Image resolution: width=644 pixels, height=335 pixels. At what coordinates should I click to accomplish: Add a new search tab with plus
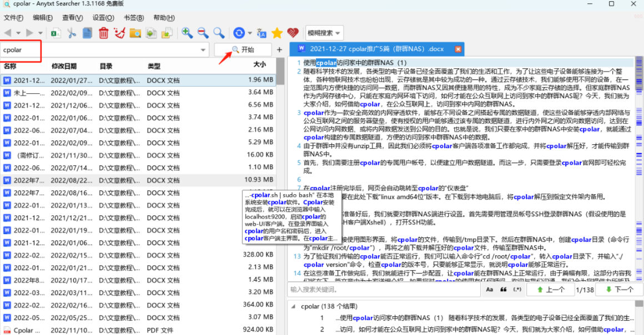point(280,50)
